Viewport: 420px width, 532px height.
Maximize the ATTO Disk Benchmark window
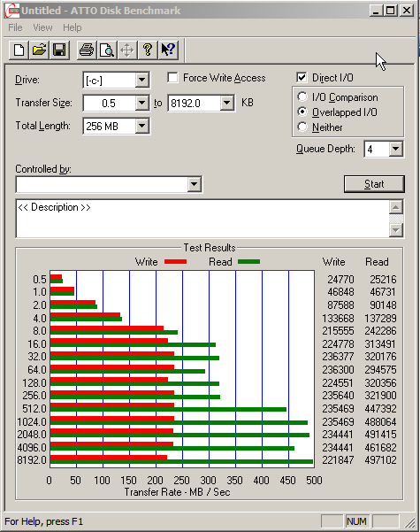point(390,11)
